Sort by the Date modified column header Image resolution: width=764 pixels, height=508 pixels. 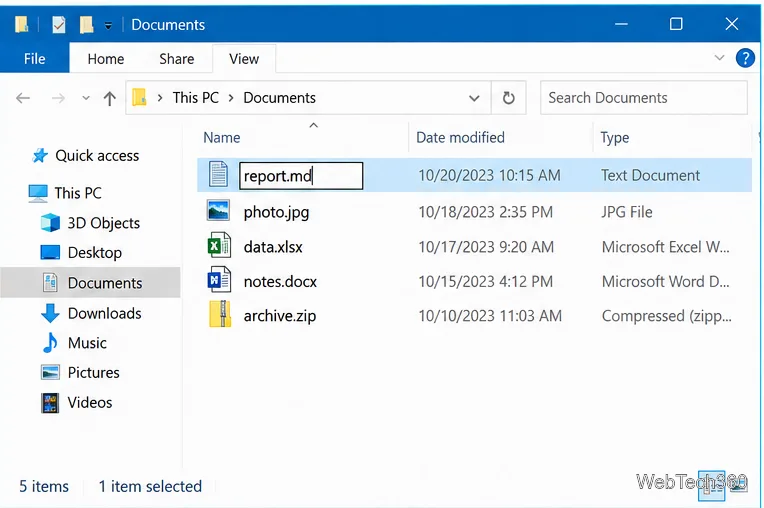tap(460, 138)
